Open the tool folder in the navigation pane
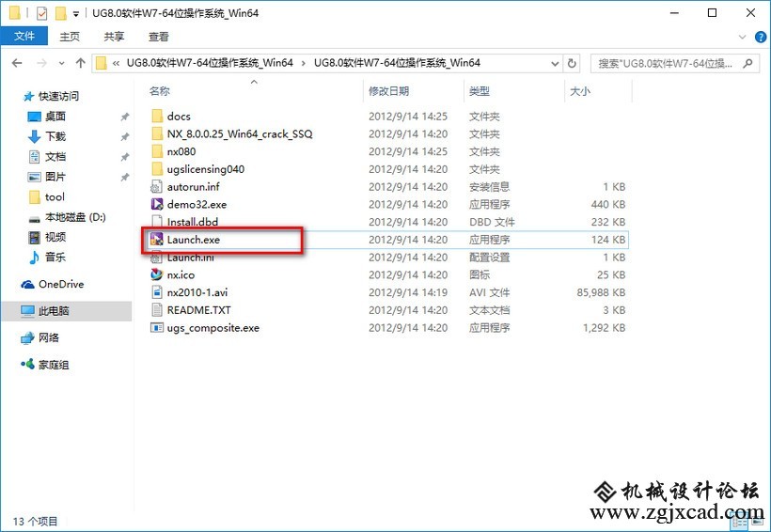The height and width of the screenshot is (532, 771). [x=55, y=196]
